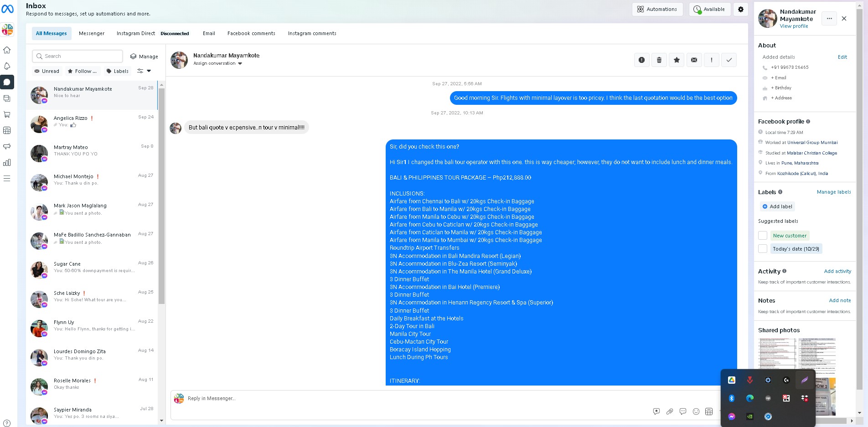This screenshot has width=868, height=427.
Task: Move conversation to spam with octagon icon
Action: click(x=641, y=60)
